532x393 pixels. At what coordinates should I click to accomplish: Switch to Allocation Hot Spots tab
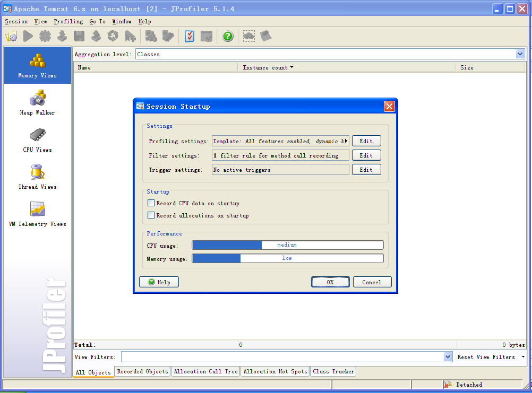coord(275,371)
